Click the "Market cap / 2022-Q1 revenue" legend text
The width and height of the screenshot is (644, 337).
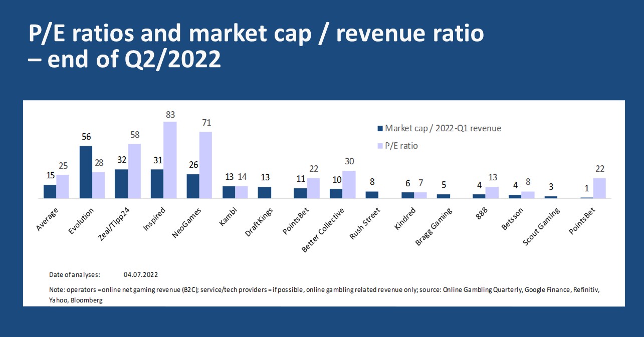(x=443, y=129)
